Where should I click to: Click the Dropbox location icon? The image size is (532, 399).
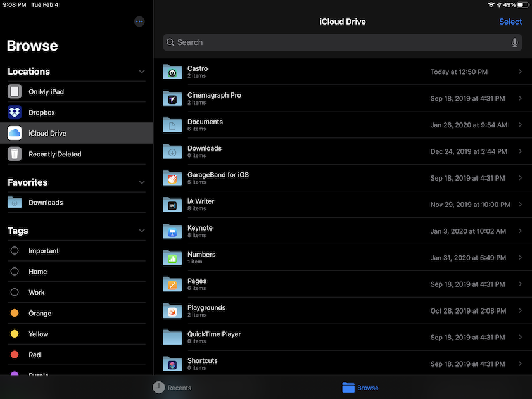[15, 113]
